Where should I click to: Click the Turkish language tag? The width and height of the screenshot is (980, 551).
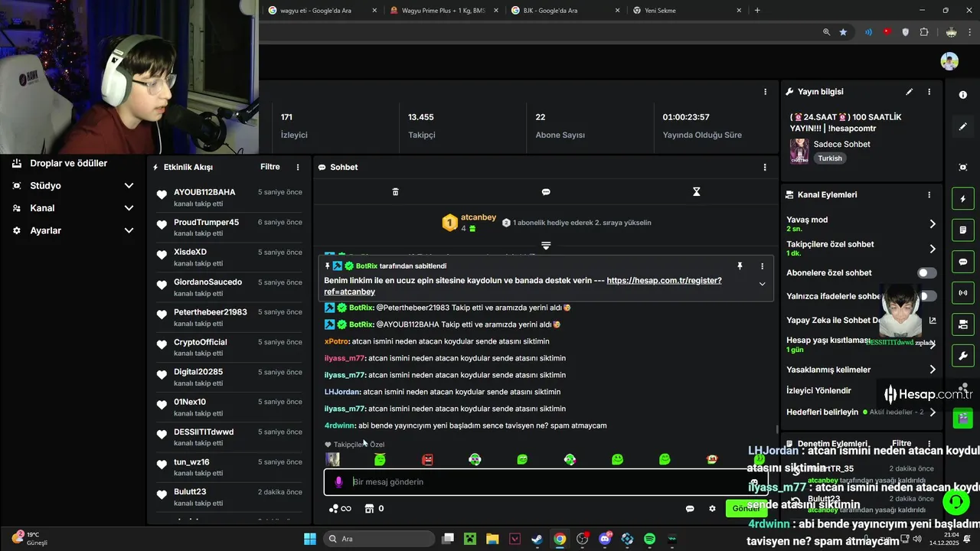click(830, 158)
